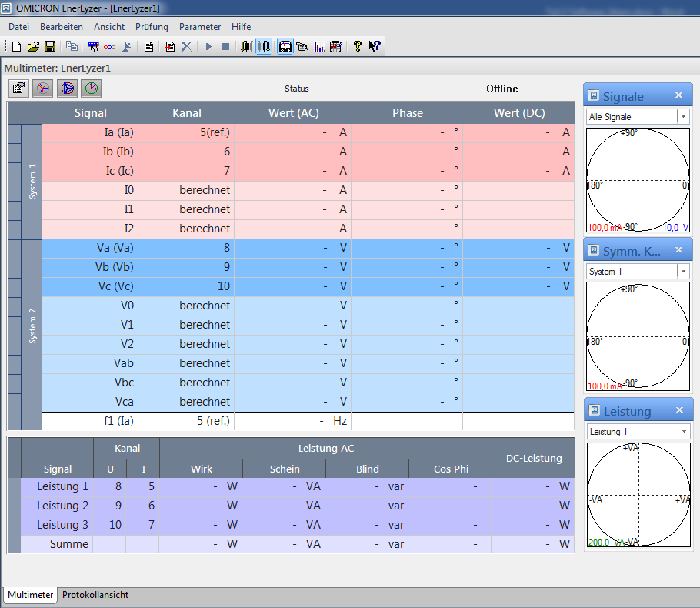
Task: Close the Symm. K... panel
Action: (679, 249)
